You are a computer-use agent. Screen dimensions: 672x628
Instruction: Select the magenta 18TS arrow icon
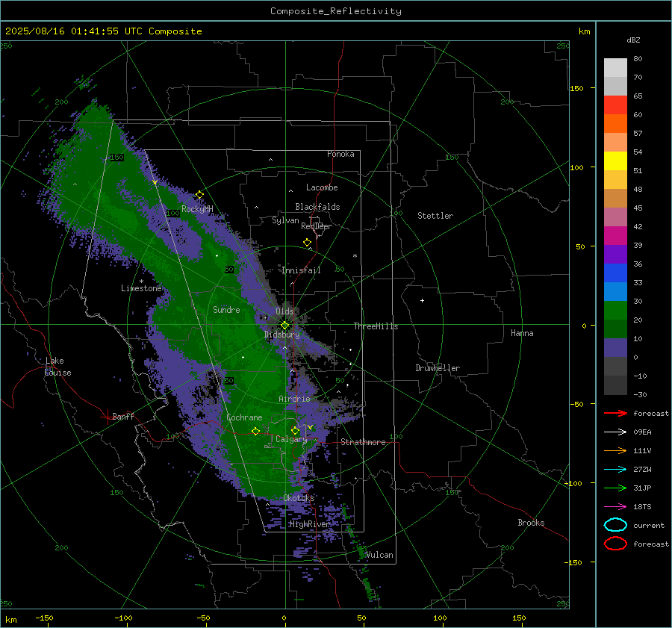point(615,506)
